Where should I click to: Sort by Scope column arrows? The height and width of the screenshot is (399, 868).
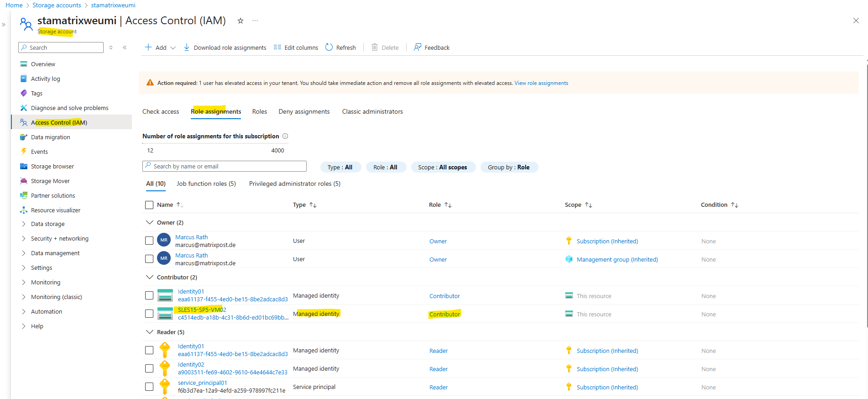coord(589,205)
